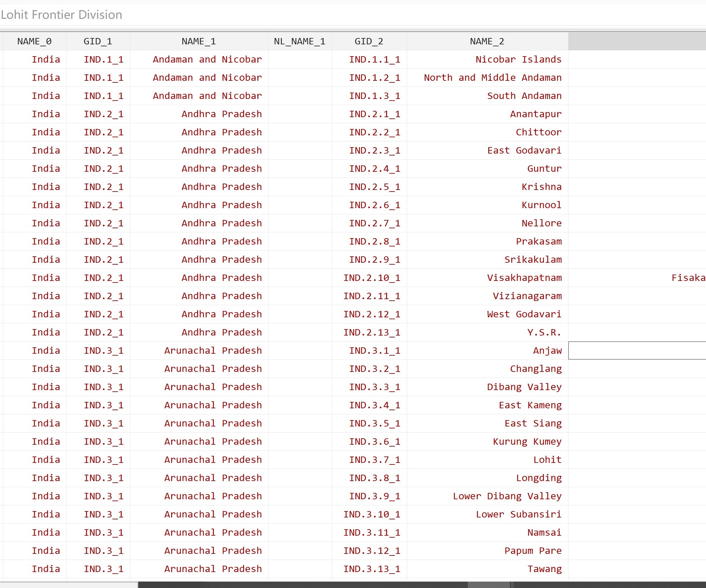Click the Nicobar Islands cell
Screen dimensions: 706x588
coord(518,59)
